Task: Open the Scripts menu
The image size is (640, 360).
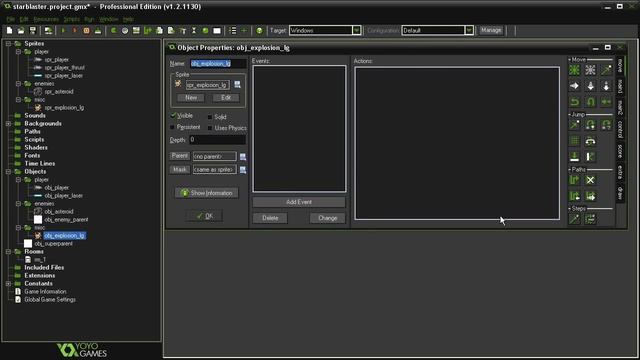Action: (71, 19)
